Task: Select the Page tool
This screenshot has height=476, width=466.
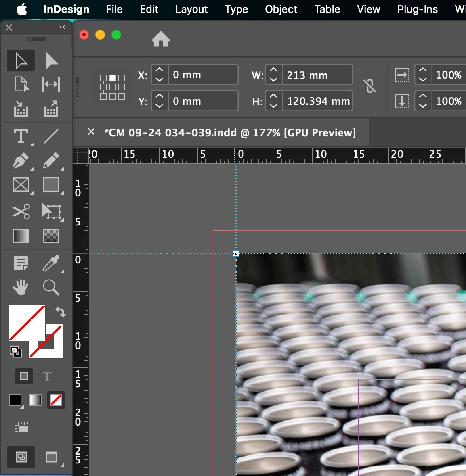Action: tap(21, 84)
